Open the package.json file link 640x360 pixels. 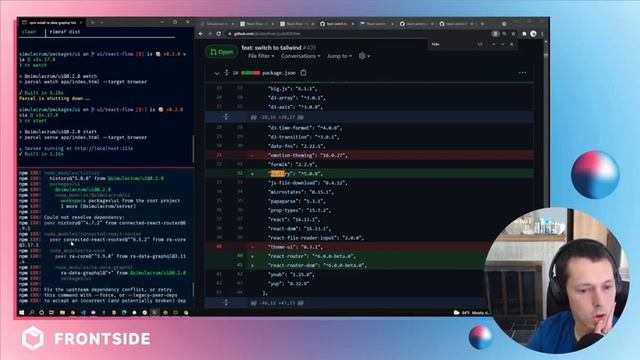[278, 73]
